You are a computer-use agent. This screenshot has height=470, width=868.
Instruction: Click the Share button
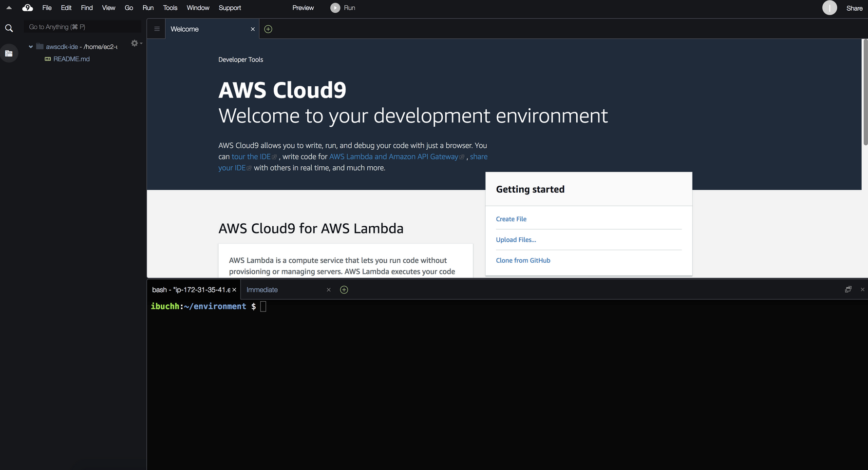point(854,8)
